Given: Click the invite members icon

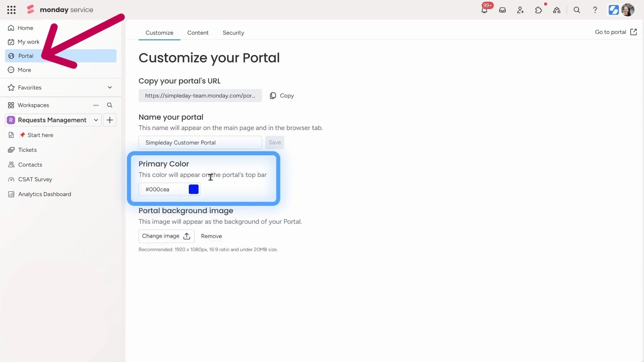Looking at the screenshot, I should click(521, 10).
